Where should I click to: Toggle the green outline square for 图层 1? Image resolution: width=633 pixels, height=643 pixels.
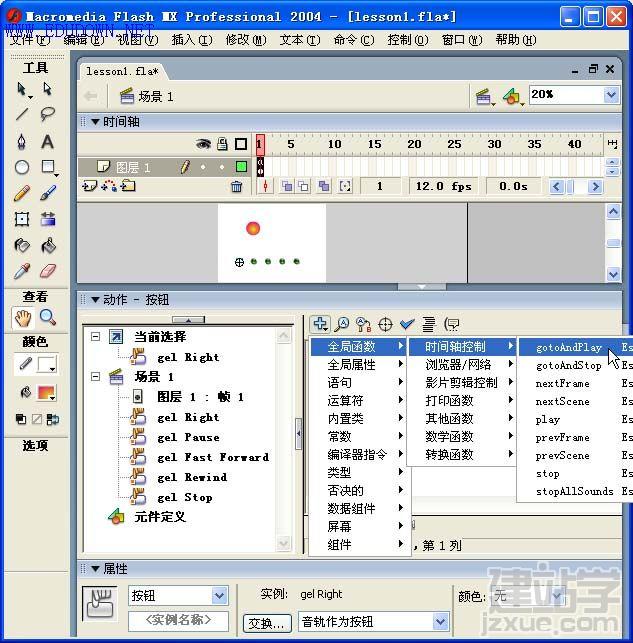241,166
